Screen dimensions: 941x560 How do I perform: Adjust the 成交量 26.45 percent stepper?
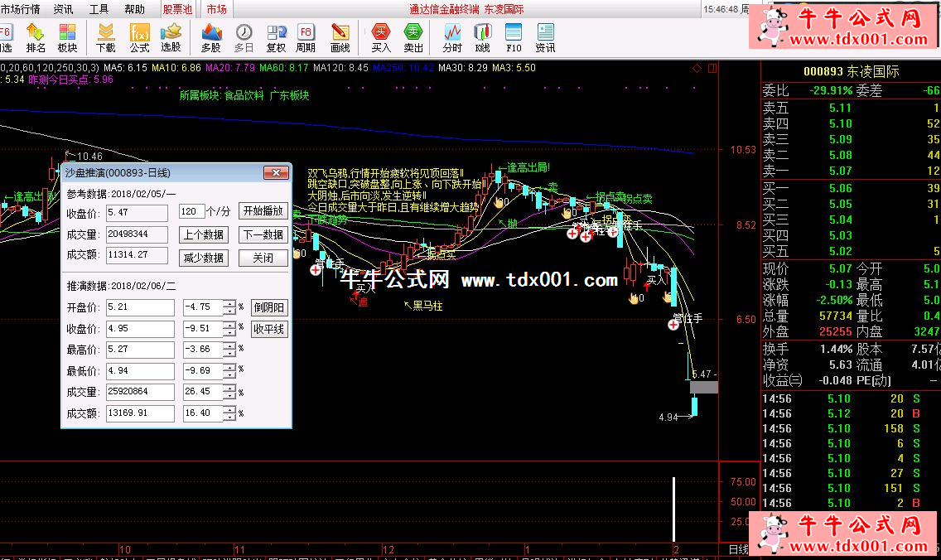[x=229, y=392]
